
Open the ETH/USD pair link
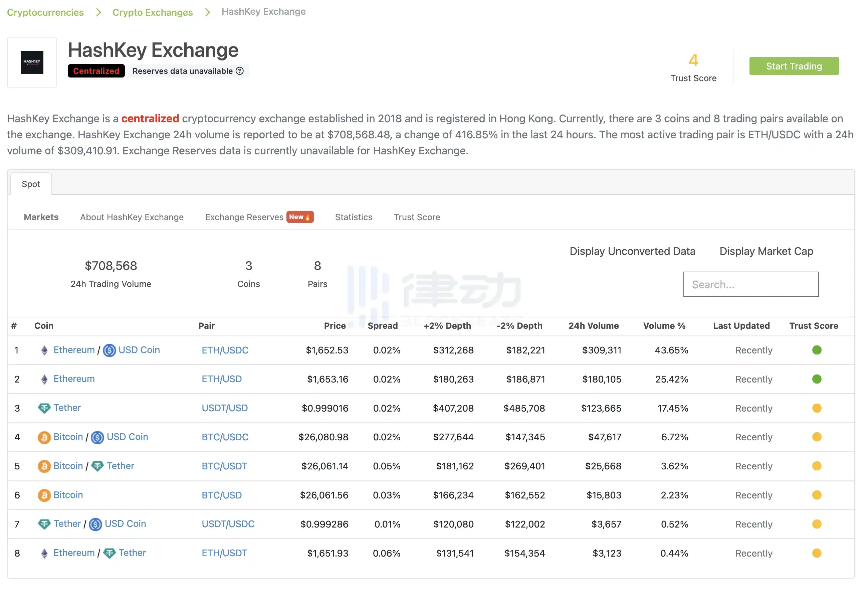tap(221, 379)
